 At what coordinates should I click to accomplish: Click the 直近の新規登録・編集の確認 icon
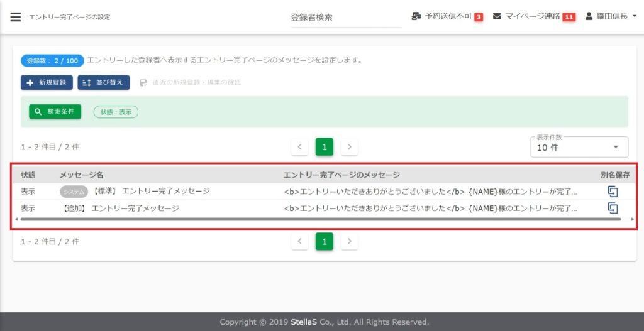point(143,82)
